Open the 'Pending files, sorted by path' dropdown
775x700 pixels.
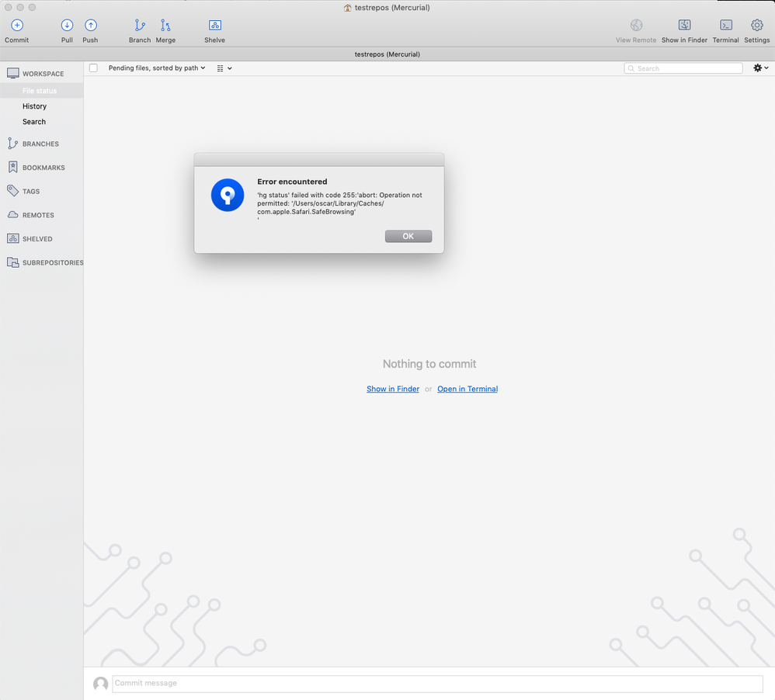[157, 68]
